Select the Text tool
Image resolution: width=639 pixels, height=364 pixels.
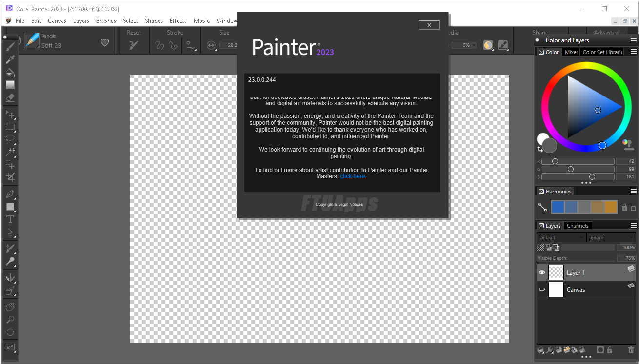(x=10, y=220)
